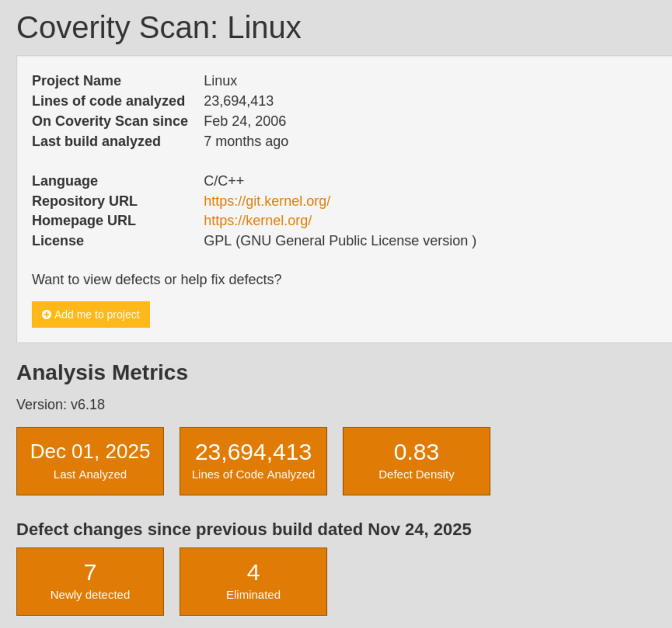Click the "Repository URL" label

pyautogui.click(x=84, y=201)
